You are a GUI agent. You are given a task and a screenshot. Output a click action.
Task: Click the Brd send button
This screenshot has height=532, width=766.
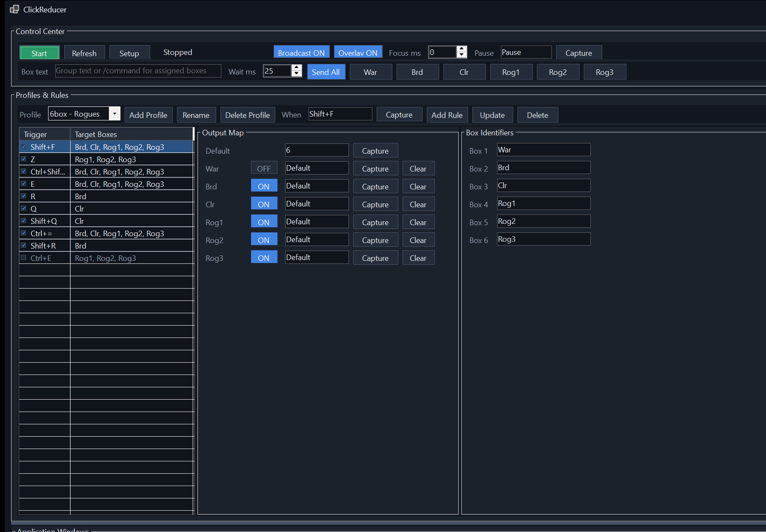[417, 72]
